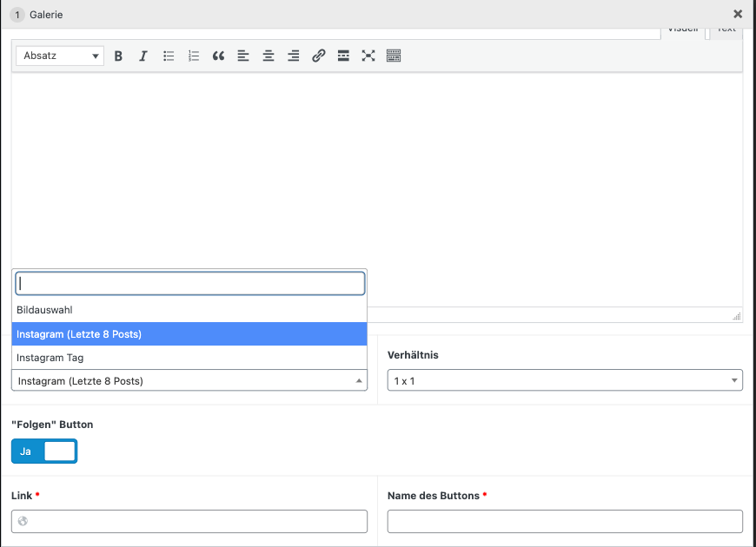Insert a bulleted list
The width and height of the screenshot is (756, 547).
pyautogui.click(x=169, y=56)
